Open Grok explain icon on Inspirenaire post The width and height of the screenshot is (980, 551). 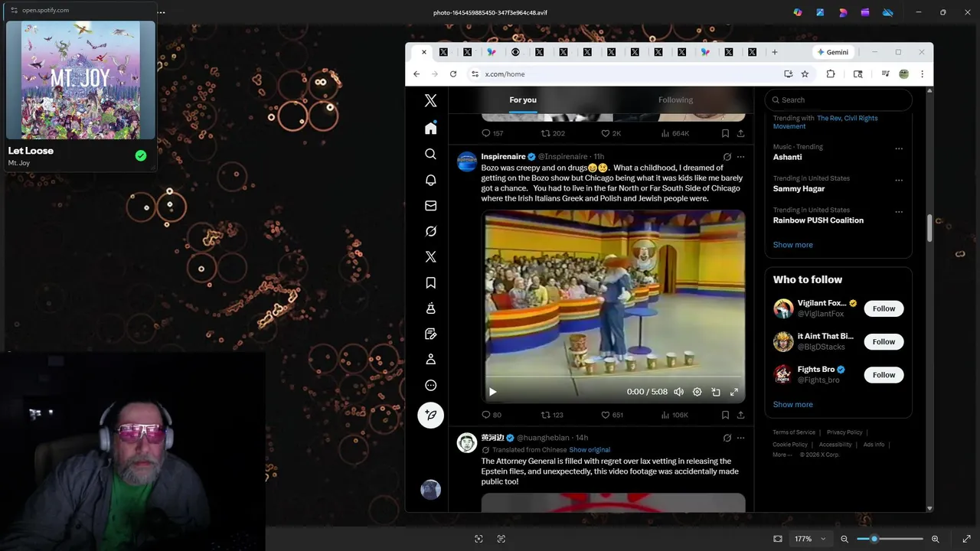[727, 157]
